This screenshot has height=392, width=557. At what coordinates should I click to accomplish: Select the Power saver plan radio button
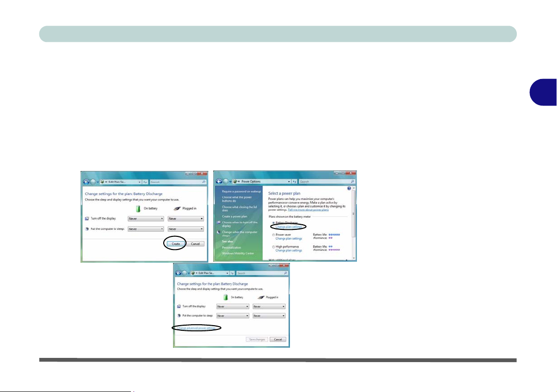click(x=274, y=235)
